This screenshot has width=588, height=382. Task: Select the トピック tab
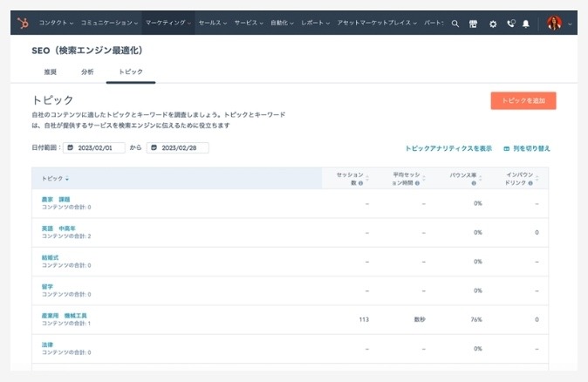coord(131,72)
